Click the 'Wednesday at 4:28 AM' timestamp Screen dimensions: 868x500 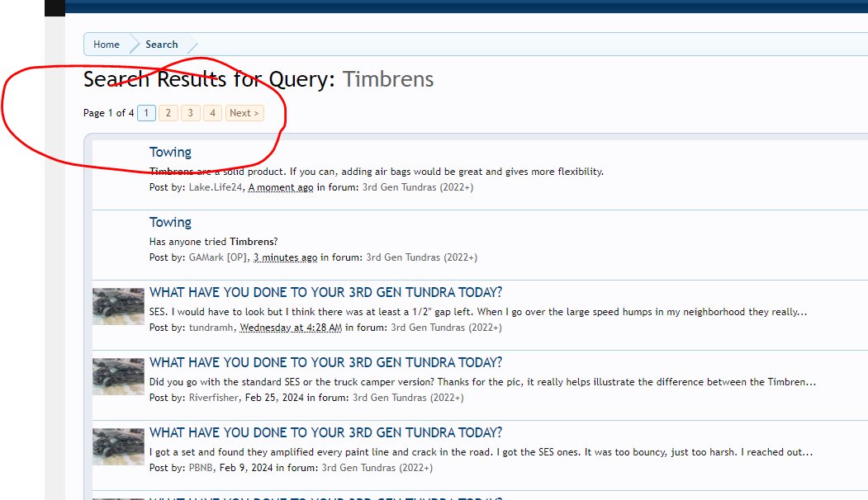tap(291, 328)
